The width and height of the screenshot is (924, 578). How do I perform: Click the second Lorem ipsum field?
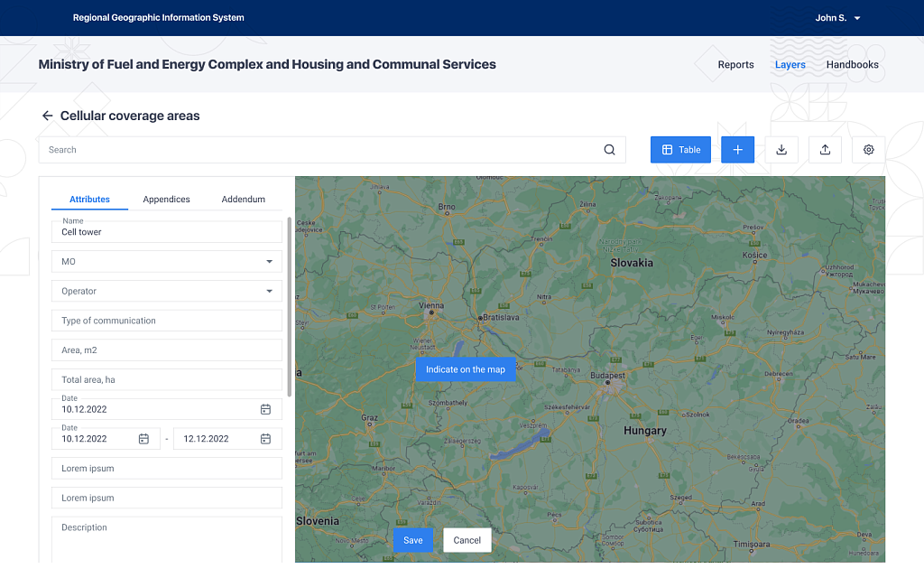coord(167,498)
